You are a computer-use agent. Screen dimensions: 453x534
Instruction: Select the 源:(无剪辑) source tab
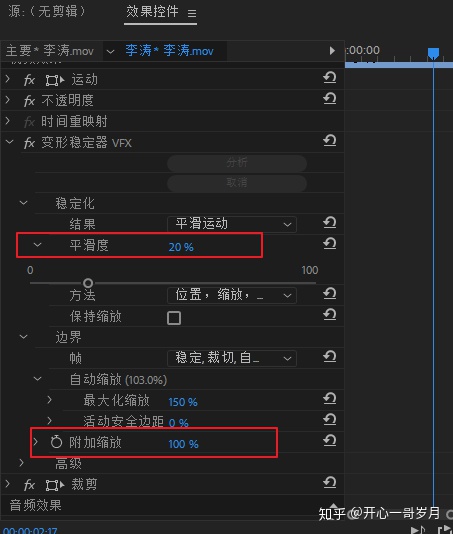47,11
